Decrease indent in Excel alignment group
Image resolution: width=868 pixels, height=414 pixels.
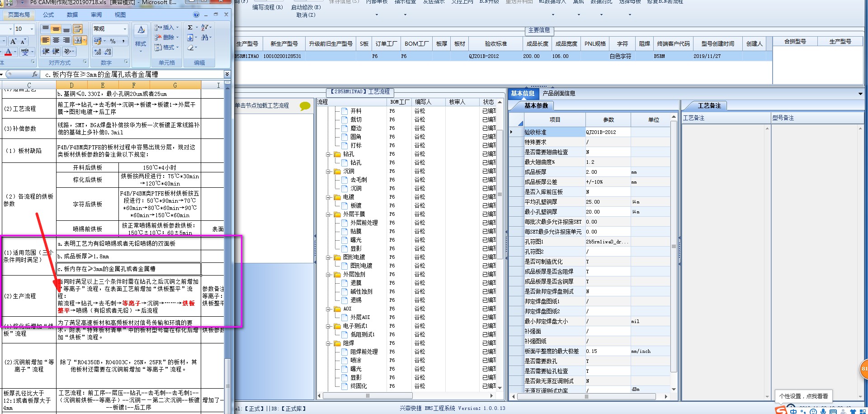pos(46,52)
